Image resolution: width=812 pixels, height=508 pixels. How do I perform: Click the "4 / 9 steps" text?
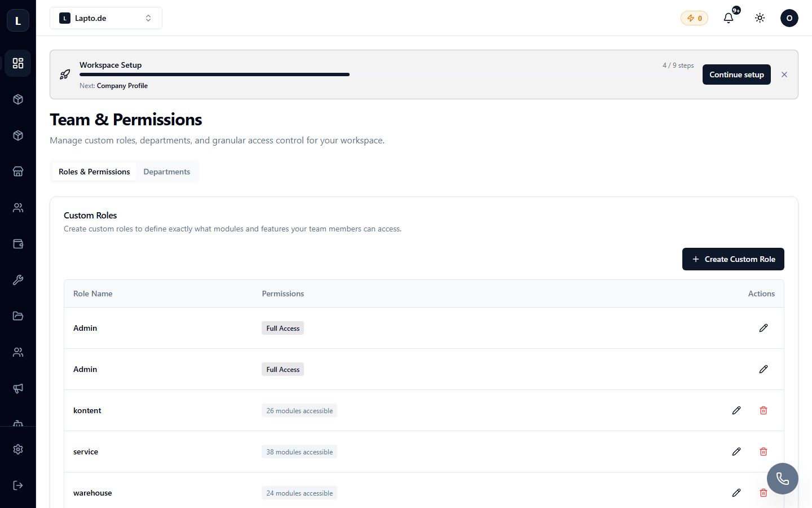point(678,65)
